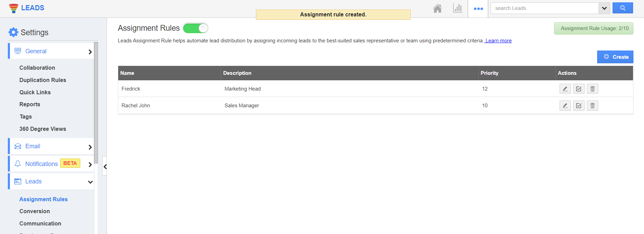Image resolution: width=644 pixels, height=234 pixels.
Task: Select Assignment Rules in sidebar
Action: click(43, 199)
